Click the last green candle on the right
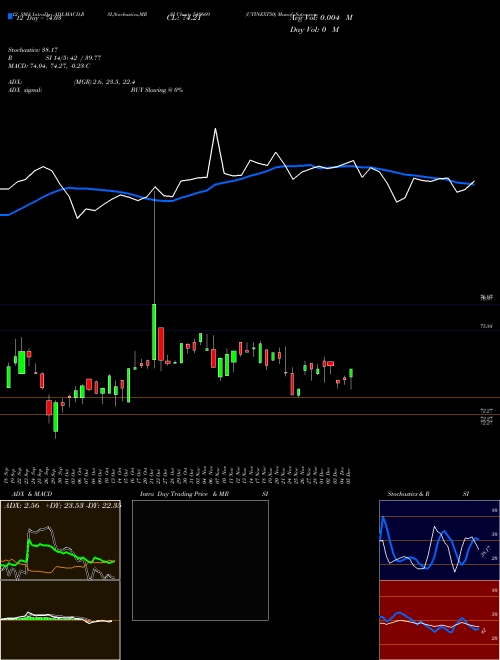500x660 pixels. (351, 375)
